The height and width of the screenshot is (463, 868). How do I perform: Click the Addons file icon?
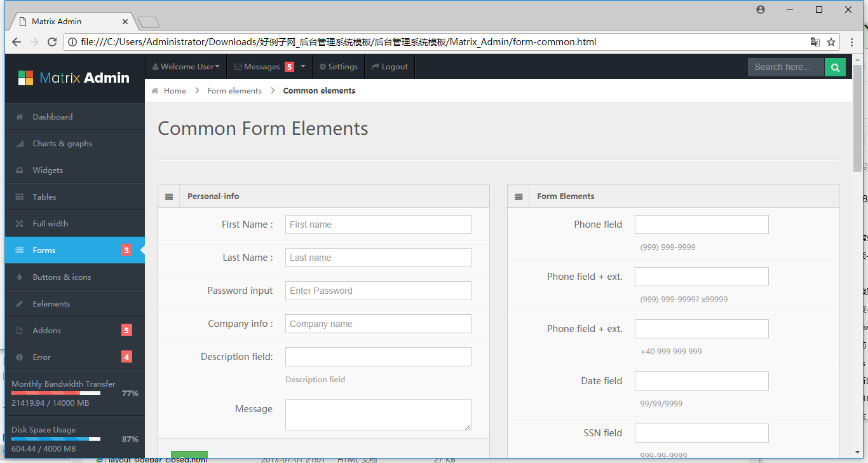click(19, 331)
